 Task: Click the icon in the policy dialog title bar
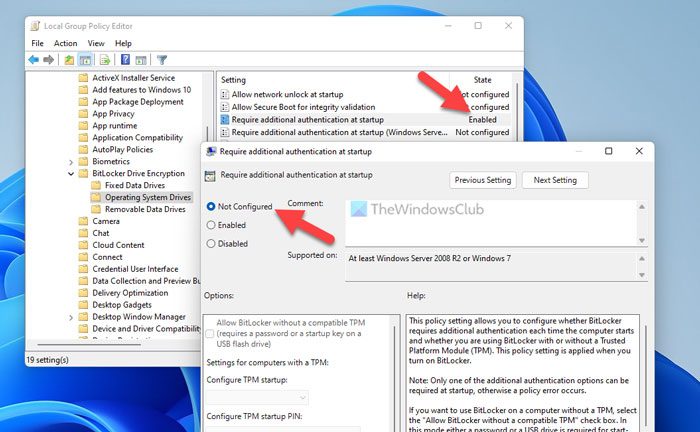[211, 152]
